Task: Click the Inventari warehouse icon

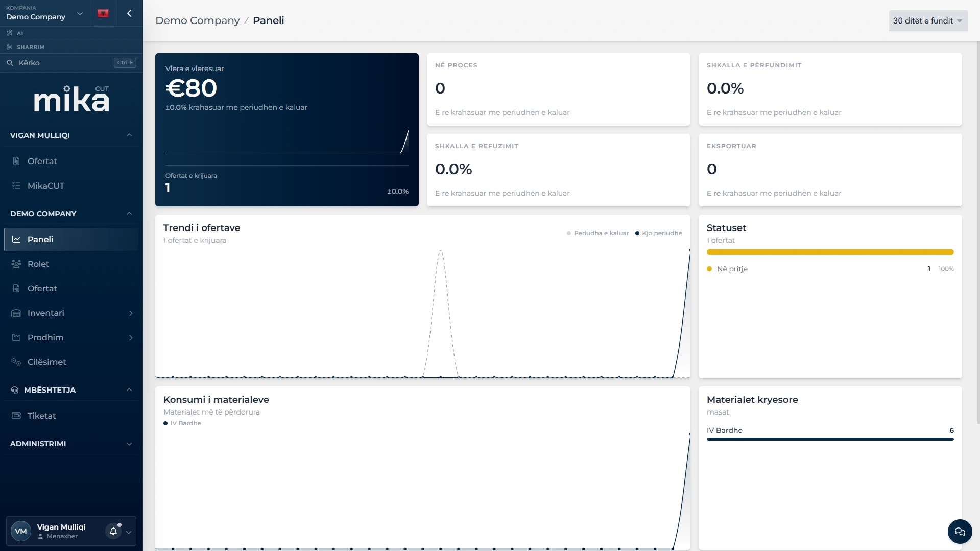Action: [x=16, y=313]
